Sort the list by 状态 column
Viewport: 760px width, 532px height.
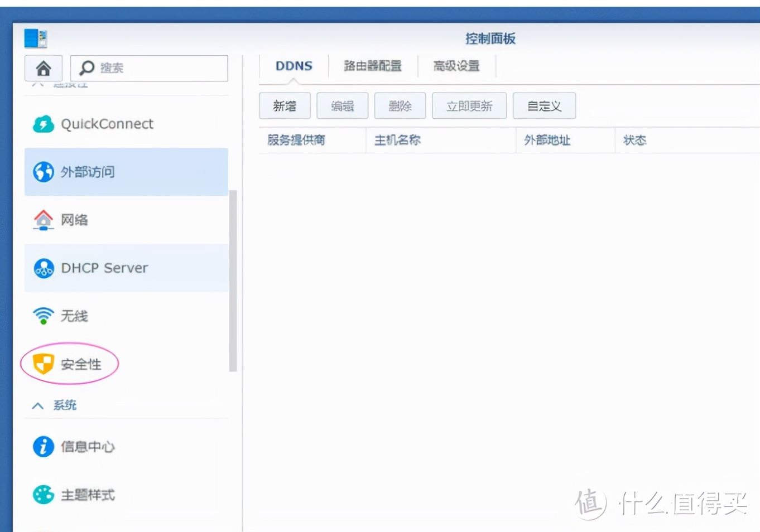point(634,140)
